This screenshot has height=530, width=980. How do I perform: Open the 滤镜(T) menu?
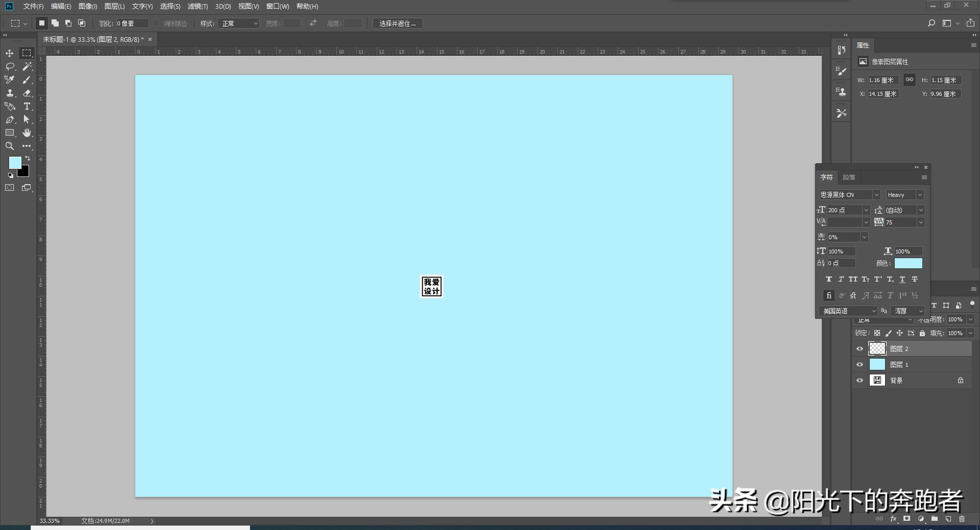[198, 6]
